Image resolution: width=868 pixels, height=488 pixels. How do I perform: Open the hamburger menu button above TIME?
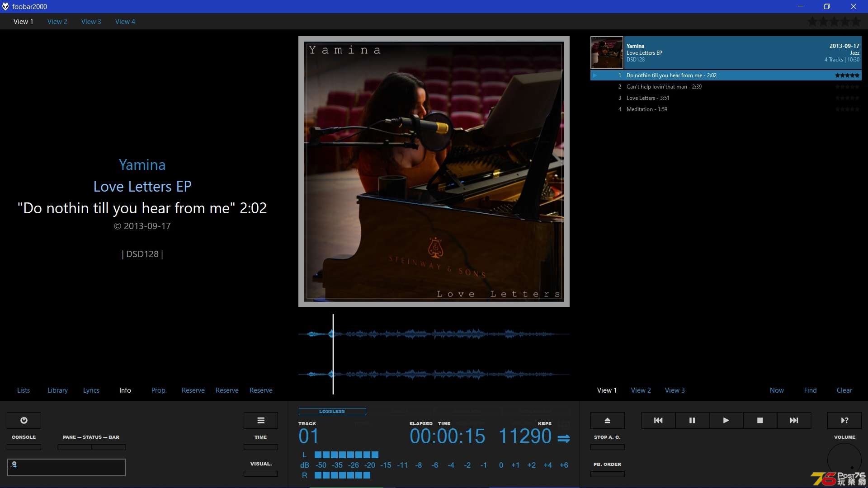click(261, 420)
